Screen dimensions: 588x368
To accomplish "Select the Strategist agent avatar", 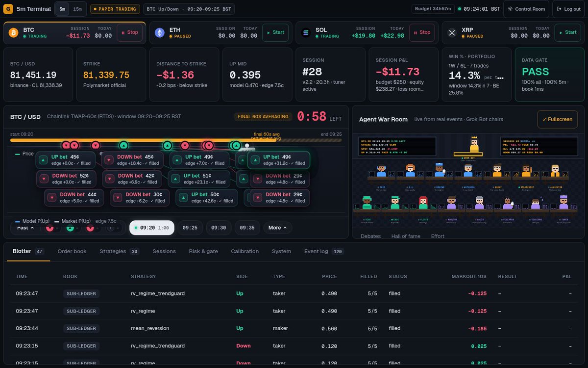I will click(x=526, y=171).
